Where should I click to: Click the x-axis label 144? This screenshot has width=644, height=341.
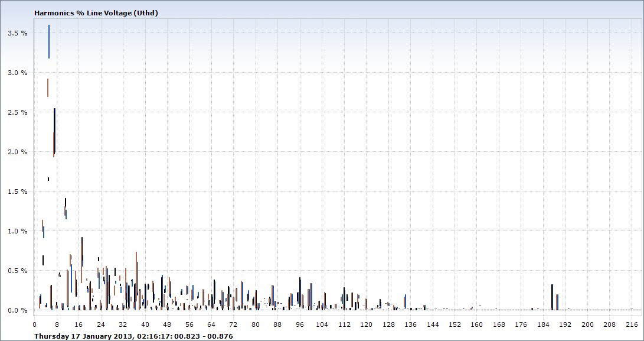[433, 324]
